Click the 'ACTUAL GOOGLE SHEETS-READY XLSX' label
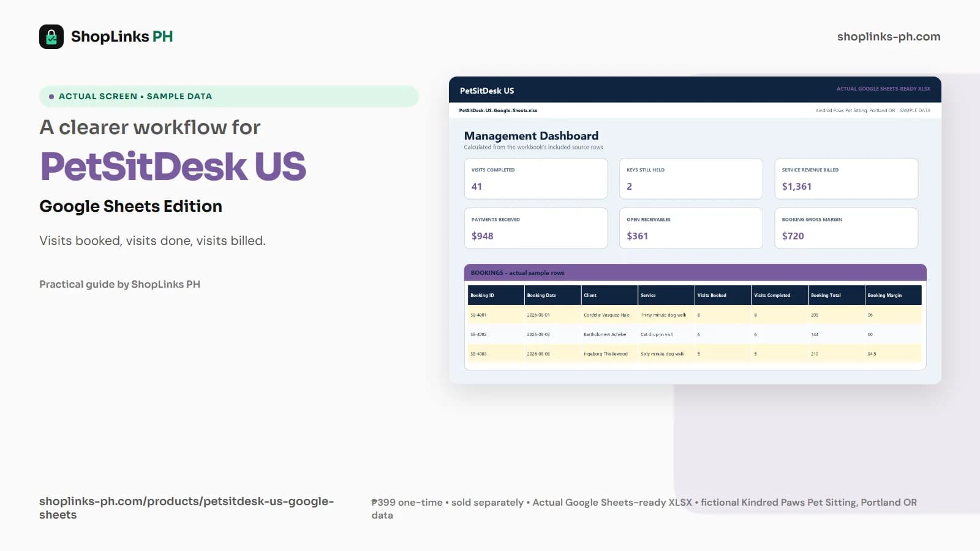 pyautogui.click(x=883, y=89)
